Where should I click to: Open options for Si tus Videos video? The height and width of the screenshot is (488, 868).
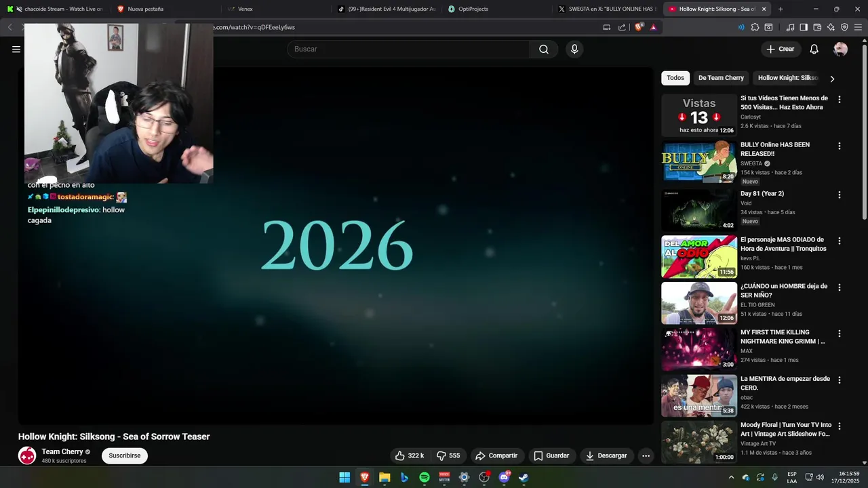click(840, 99)
